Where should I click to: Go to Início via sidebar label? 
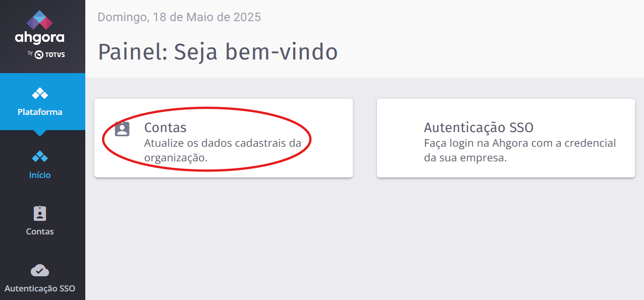coord(40,175)
